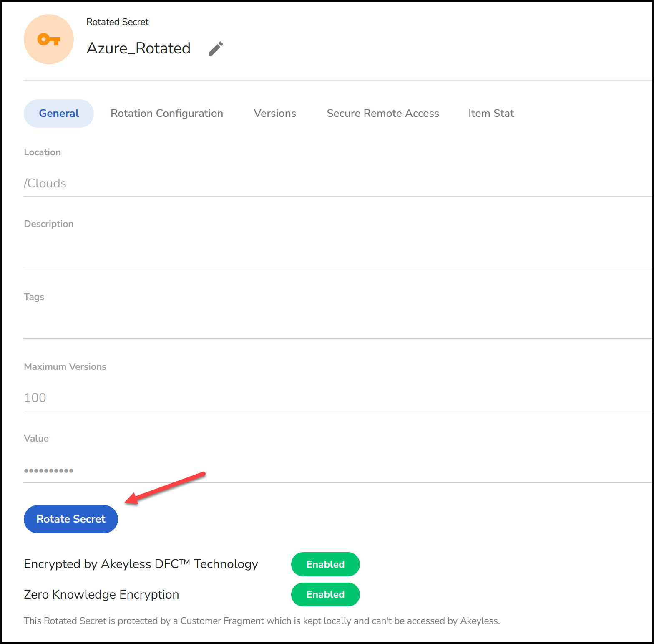
Task: Click the 'Tags' field label
Action: pos(34,297)
